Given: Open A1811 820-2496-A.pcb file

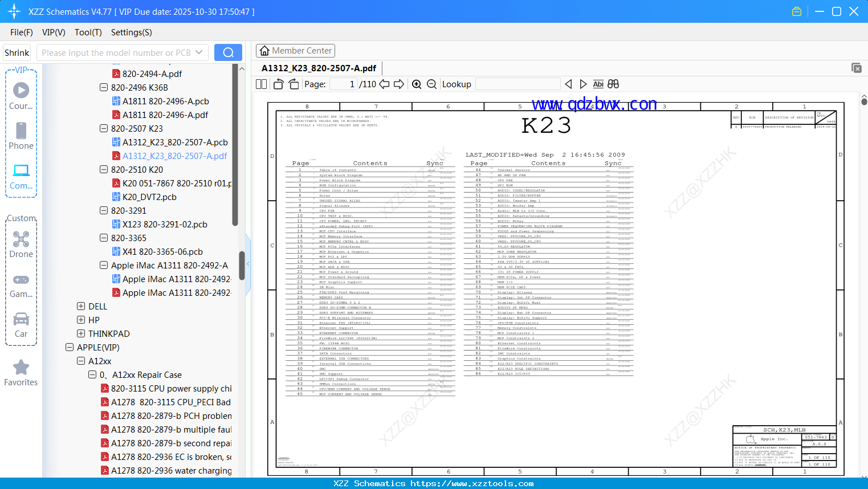Looking at the screenshot, I should click(160, 101).
